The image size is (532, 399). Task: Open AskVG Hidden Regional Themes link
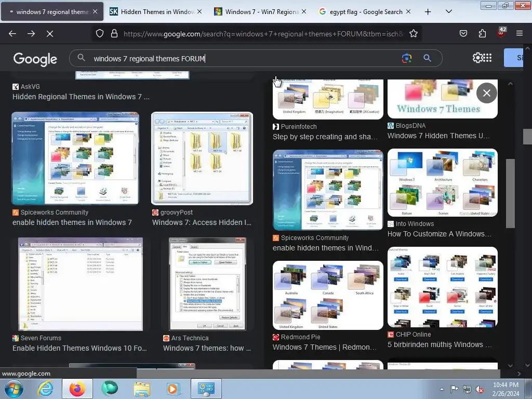(81, 97)
